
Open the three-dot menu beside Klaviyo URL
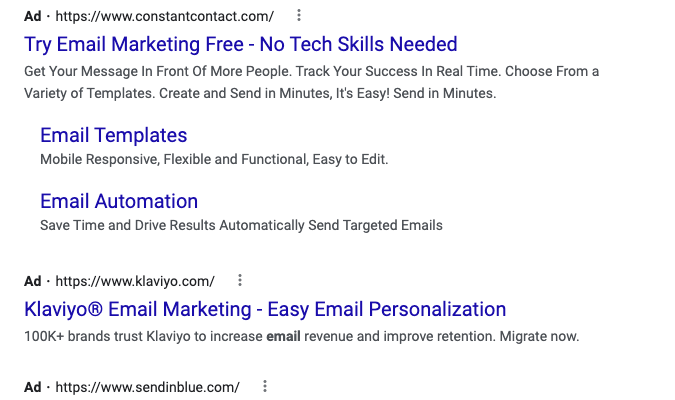coord(240,281)
